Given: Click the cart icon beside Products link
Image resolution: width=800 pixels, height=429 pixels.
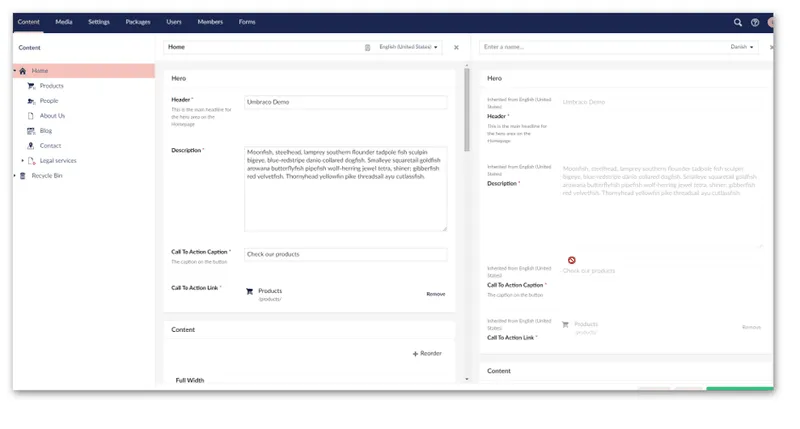Looking at the screenshot, I should (x=249, y=291).
